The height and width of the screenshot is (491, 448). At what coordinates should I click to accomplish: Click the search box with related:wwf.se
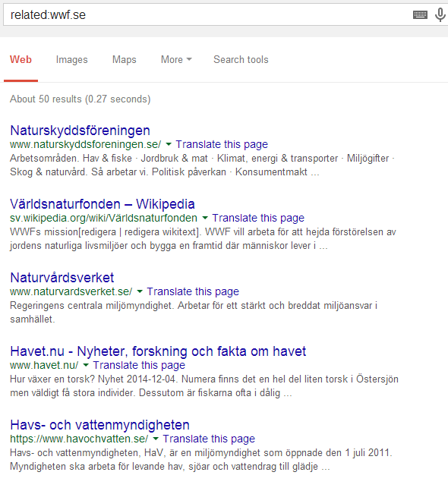pos(207,14)
